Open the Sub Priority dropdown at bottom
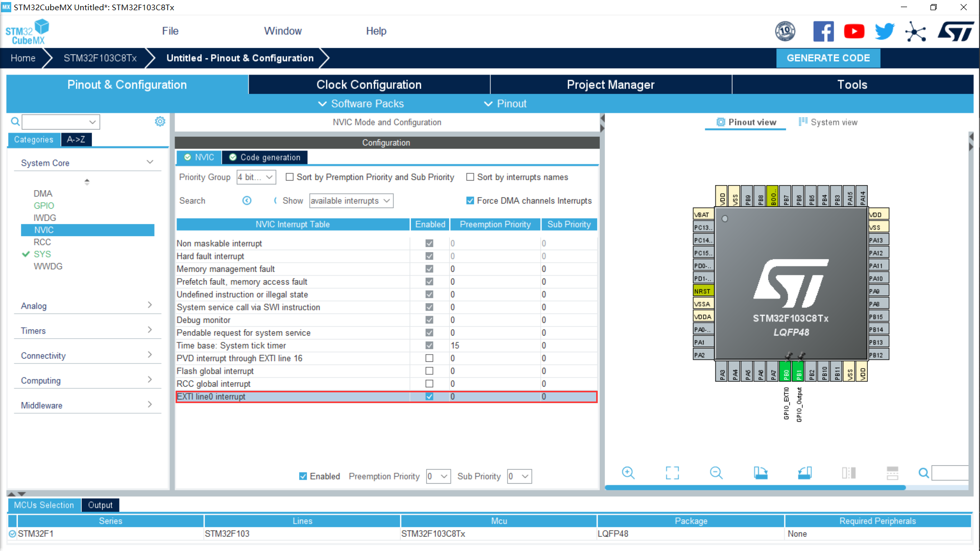 click(520, 477)
